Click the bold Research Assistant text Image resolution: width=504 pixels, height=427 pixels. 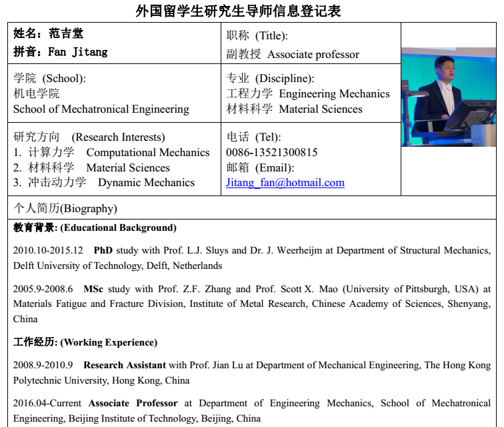[x=125, y=366]
